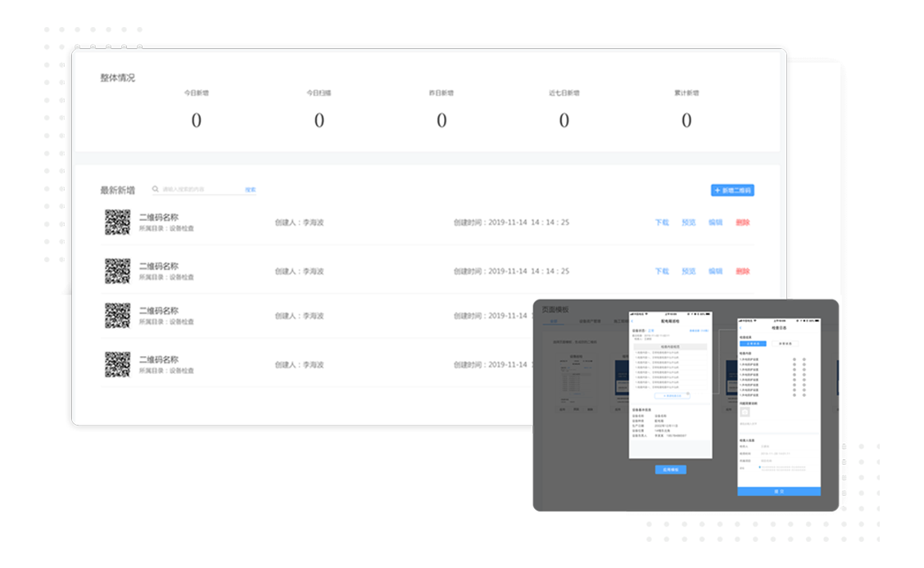Select the left radio of the last check item
The width and height of the screenshot is (924, 568).
pyautogui.click(x=795, y=395)
